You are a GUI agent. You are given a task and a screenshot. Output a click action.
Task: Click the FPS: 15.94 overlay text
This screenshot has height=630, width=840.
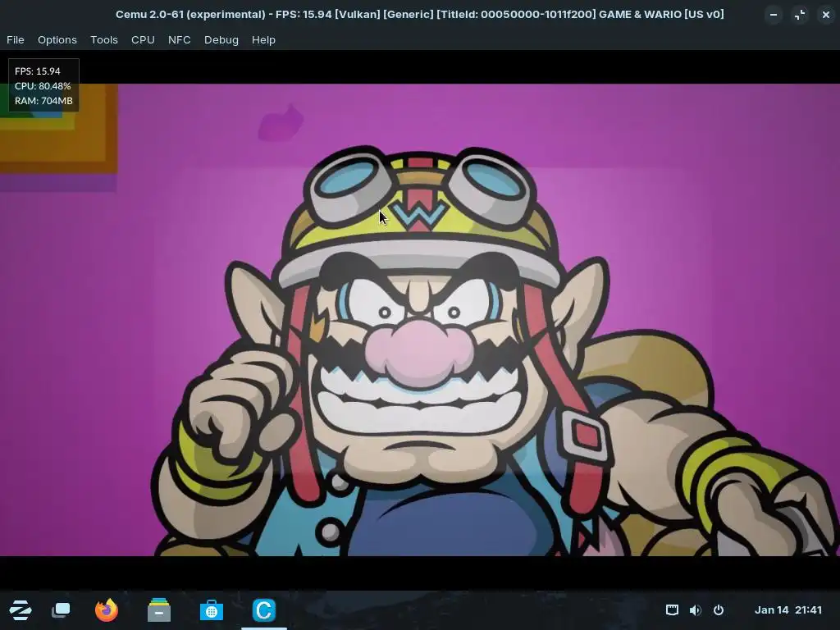tap(38, 71)
